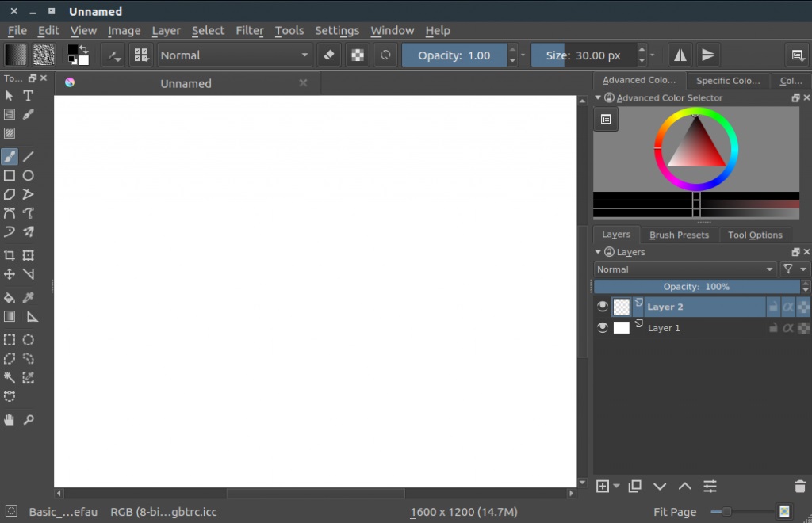The image size is (812, 523).
Task: Toggle vertical mirror tool
Action: point(707,55)
